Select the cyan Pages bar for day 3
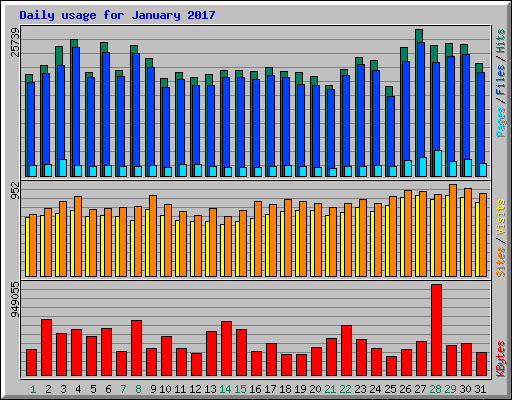Viewport: 512px width, 400px height. coord(63,168)
